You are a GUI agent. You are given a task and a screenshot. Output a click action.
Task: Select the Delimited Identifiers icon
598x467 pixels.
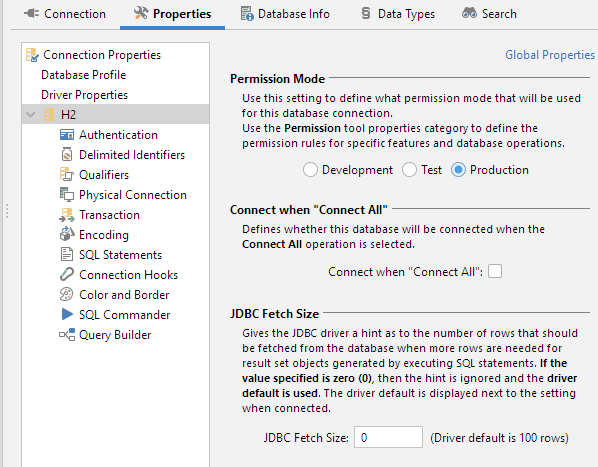[x=67, y=155]
